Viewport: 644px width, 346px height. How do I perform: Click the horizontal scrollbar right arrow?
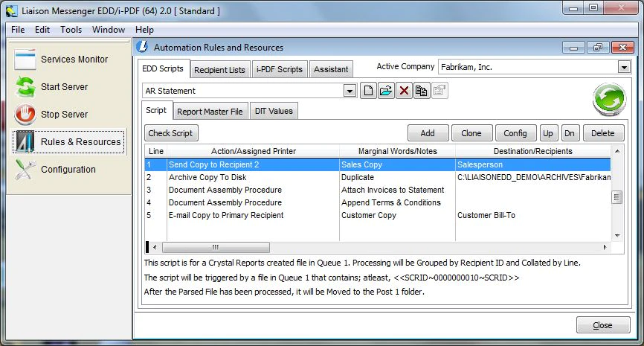point(605,247)
